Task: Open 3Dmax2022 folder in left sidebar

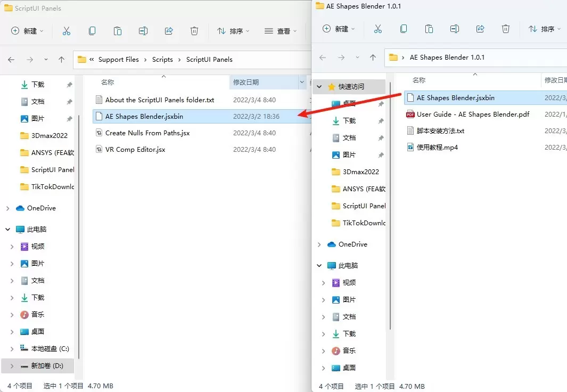Action: pos(49,136)
